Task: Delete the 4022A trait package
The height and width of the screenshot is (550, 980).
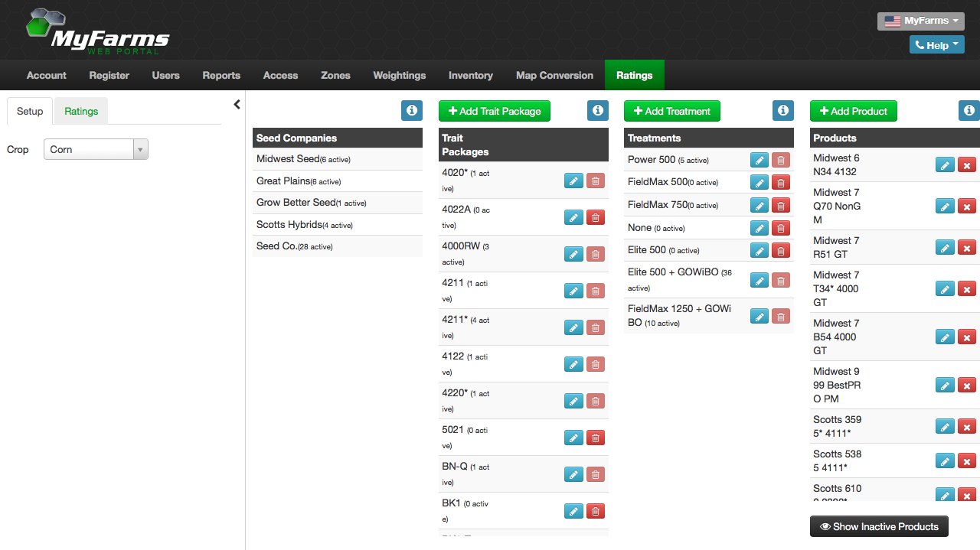Action: tap(595, 217)
